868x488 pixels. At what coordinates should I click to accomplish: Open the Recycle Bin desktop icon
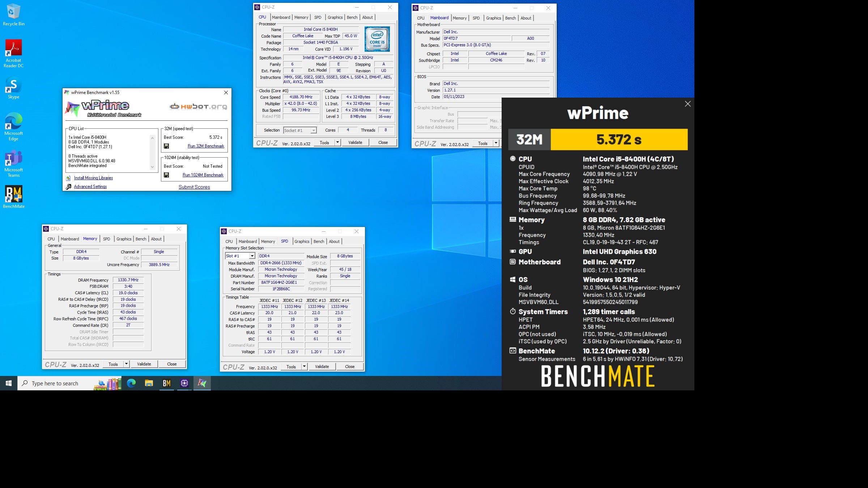coord(13,15)
